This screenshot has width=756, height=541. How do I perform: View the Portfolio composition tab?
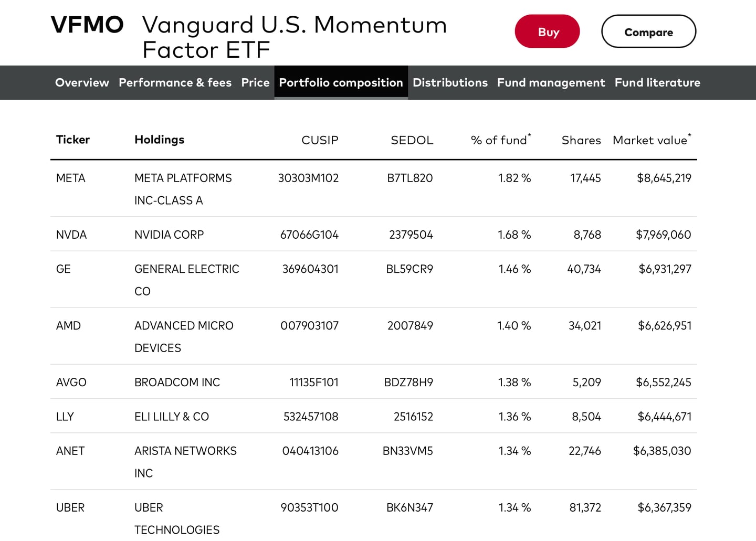click(341, 82)
